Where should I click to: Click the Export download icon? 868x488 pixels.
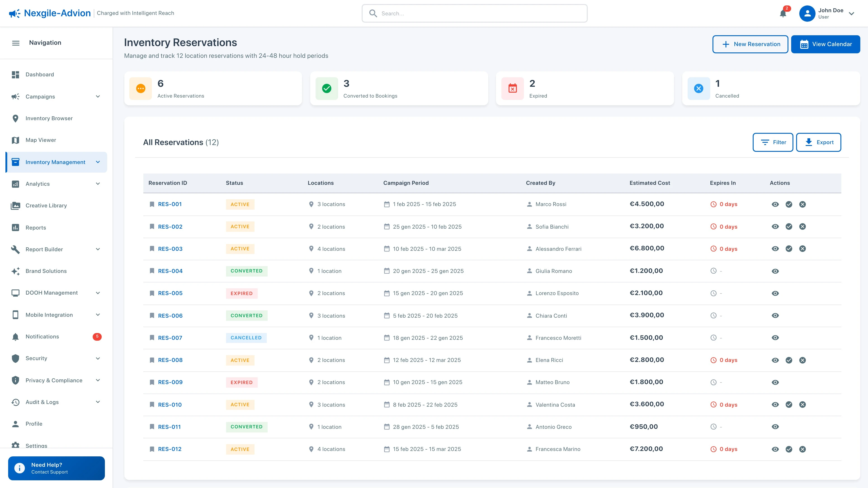click(808, 142)
